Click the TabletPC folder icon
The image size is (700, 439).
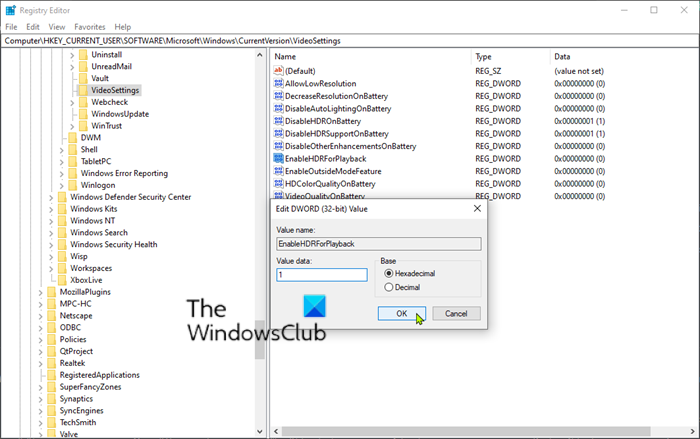coord(73,161)
